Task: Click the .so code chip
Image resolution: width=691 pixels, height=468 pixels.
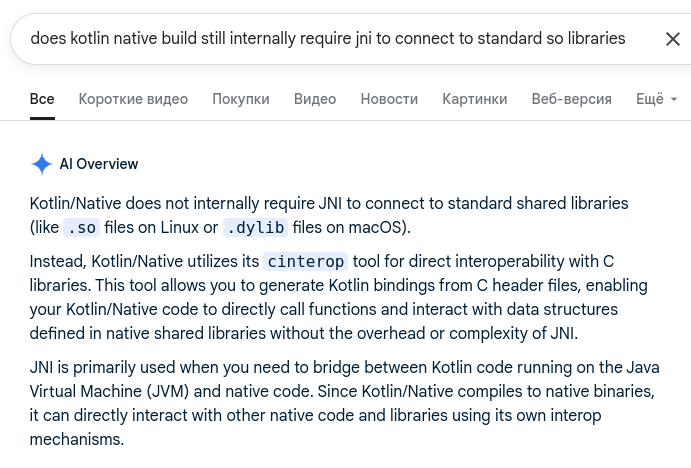Action: (x=81, y=228)
